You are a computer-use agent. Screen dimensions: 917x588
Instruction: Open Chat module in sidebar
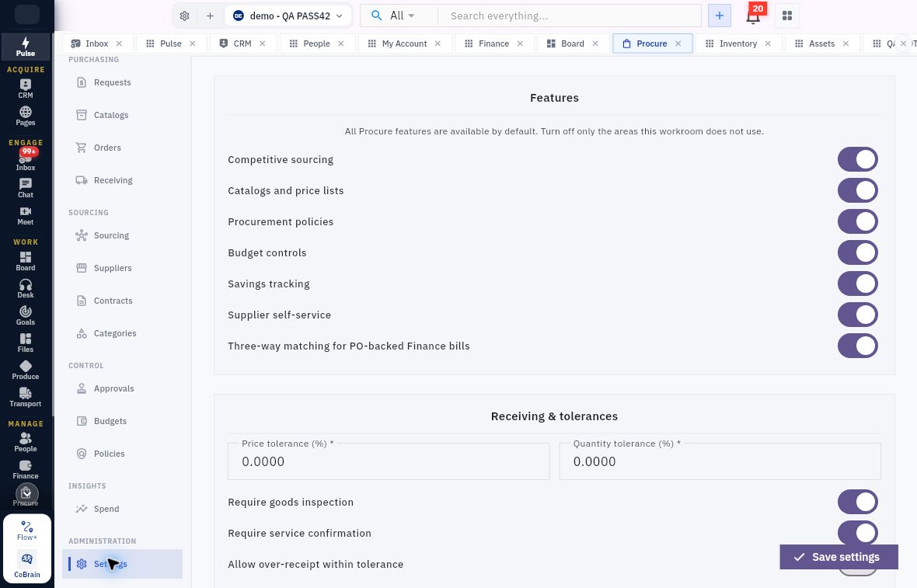point(25,188)
